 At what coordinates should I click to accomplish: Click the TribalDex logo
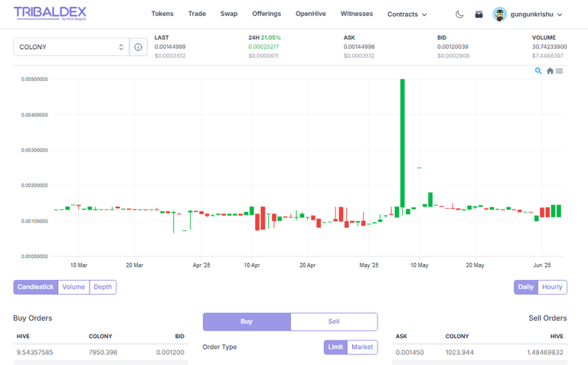point(50,13)
